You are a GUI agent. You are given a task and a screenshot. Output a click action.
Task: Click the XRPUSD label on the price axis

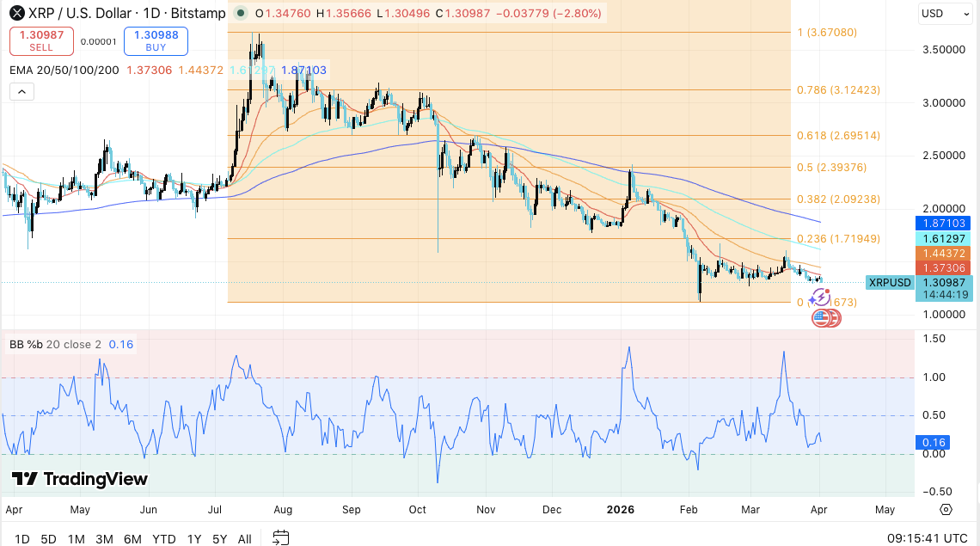[x=890, y=282]
